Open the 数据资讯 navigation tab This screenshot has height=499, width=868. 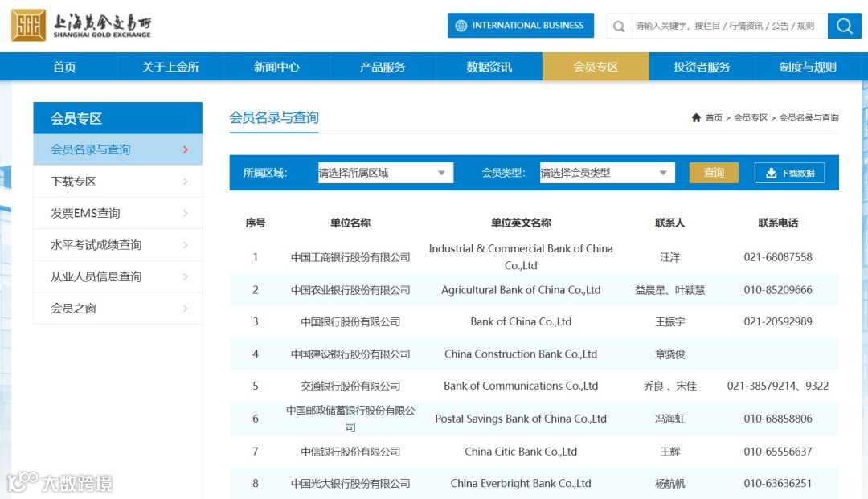click(489, 67)
